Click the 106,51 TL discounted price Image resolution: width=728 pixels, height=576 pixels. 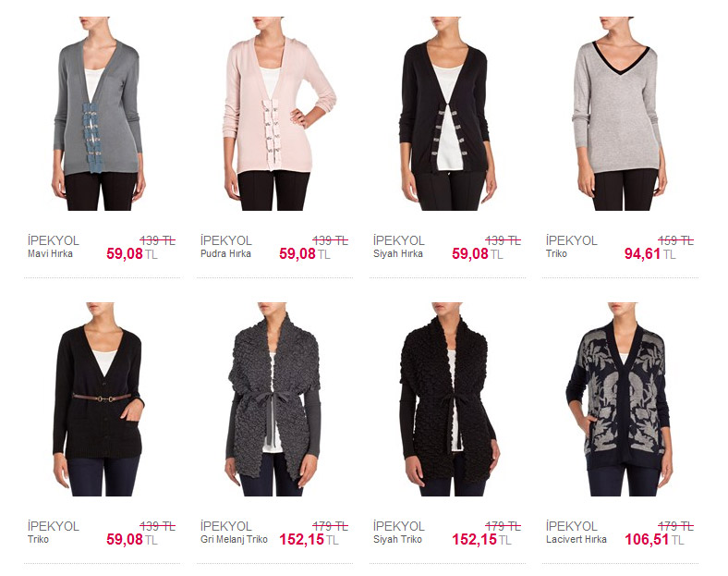click(x=654, y=539)
